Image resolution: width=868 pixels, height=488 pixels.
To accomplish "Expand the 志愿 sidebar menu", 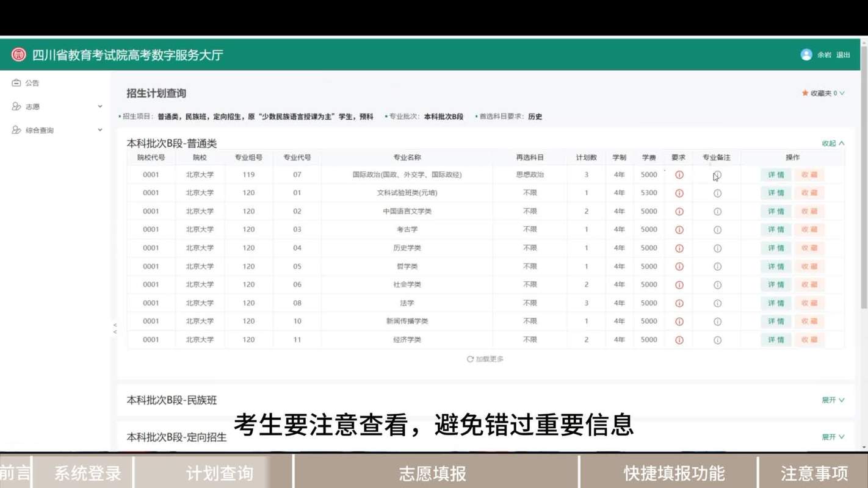I will click(57, 106).
